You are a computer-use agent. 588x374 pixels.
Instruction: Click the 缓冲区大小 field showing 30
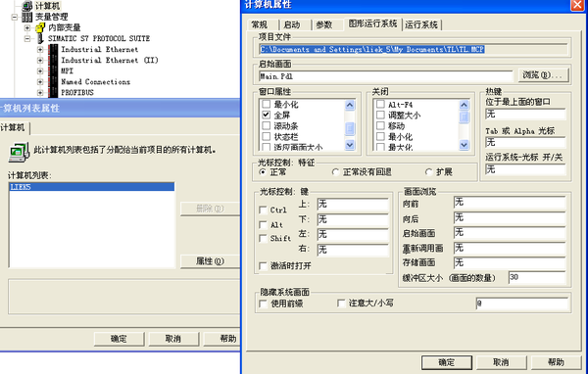click(537, 277)
